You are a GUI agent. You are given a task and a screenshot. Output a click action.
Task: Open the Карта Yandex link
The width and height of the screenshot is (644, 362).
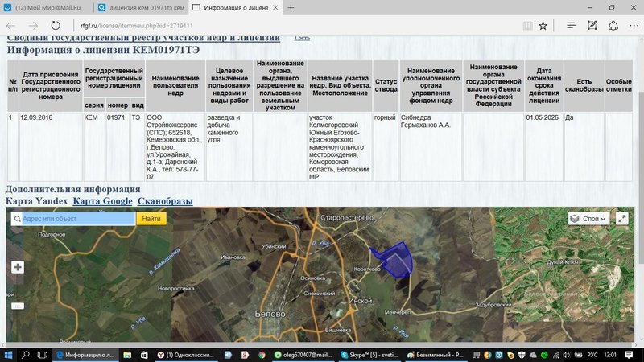(x=35, y=200)
